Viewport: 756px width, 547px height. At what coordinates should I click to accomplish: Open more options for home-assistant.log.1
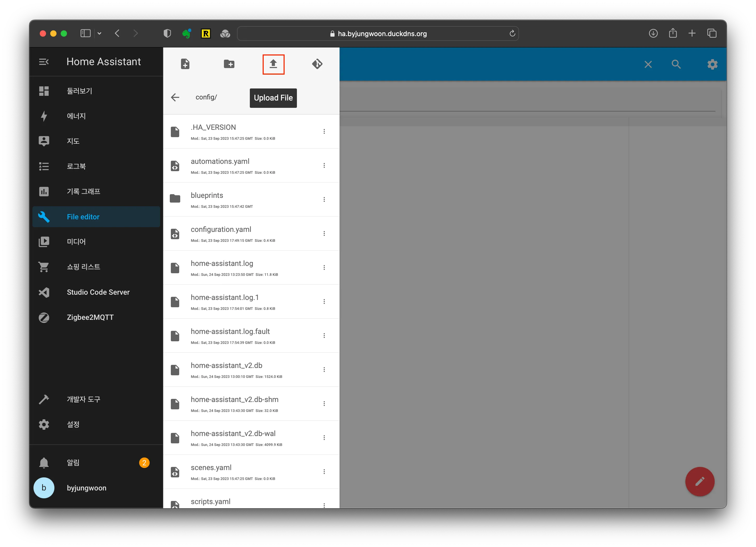(324, 302)
